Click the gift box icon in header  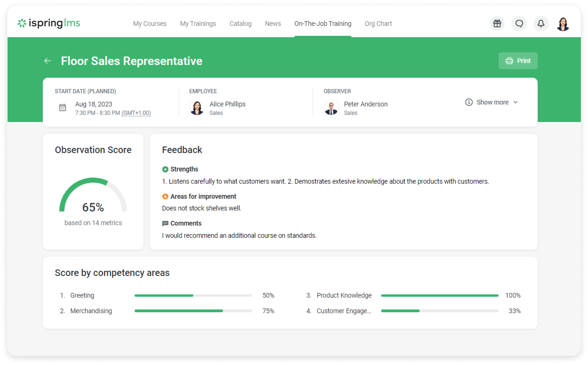click(497, 24)
